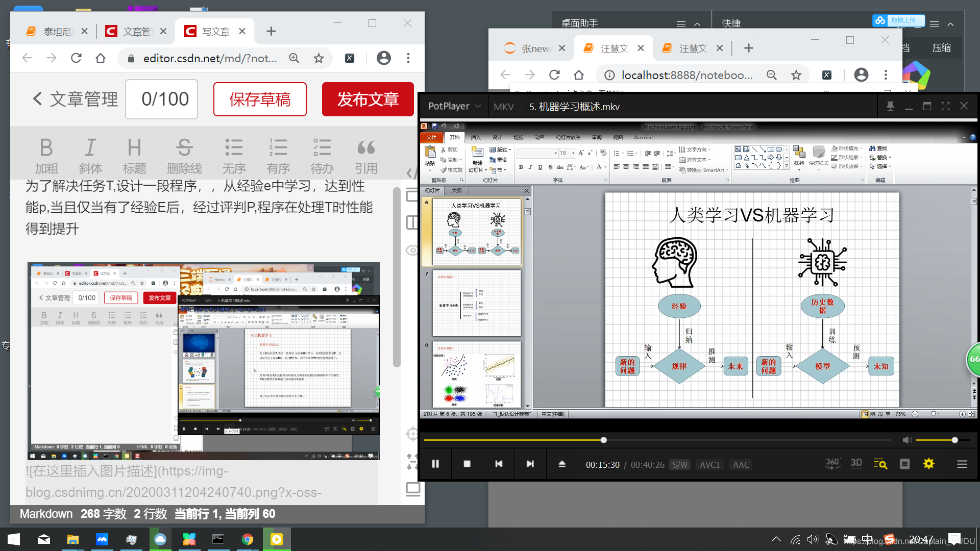Reload the editor.csdn.net page

(76, 58)
